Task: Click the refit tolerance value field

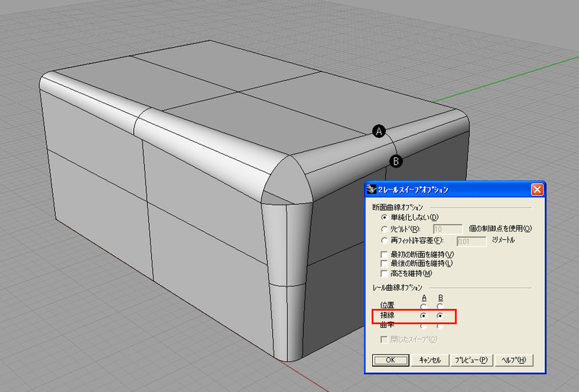Action: (471, 240)
